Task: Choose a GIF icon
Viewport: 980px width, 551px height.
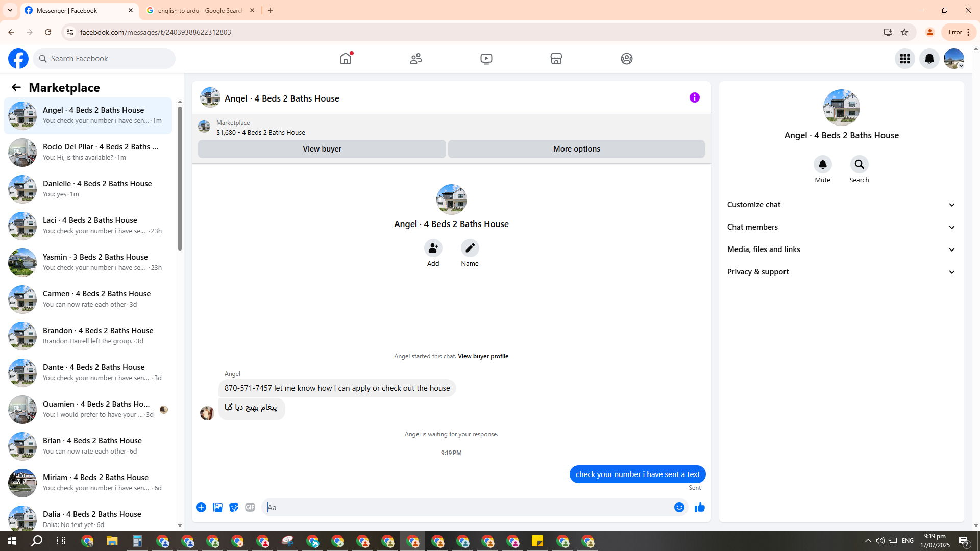Action: pos(250,507)
